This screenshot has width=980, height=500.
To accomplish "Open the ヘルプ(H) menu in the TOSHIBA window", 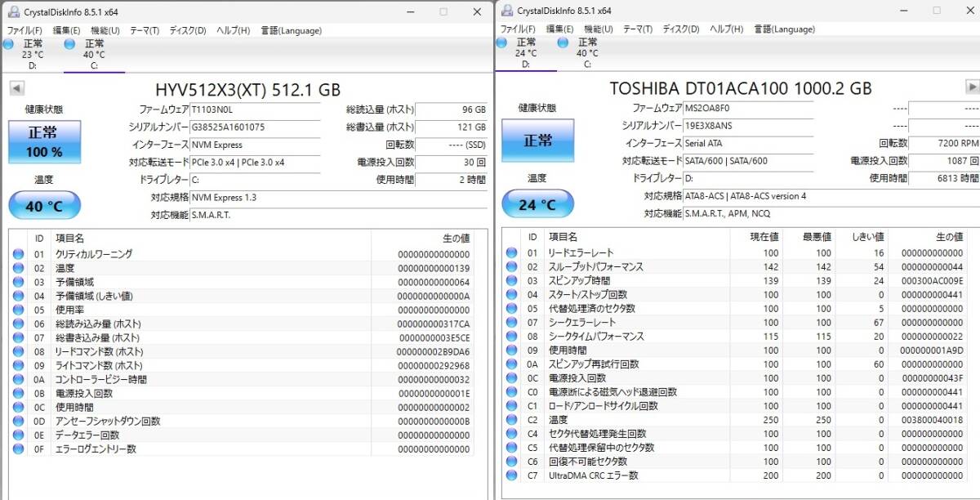I will [725, 29].
